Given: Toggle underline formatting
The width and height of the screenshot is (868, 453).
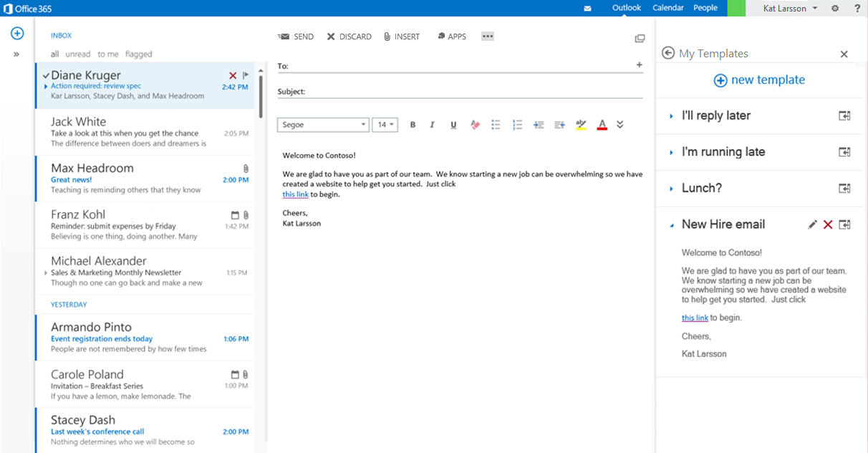Looking at the screenshot, I should point(453,125).
